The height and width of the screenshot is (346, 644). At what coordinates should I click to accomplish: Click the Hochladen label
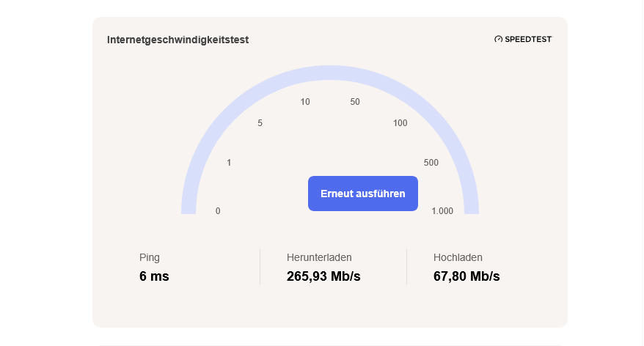[x=458, y=257]
